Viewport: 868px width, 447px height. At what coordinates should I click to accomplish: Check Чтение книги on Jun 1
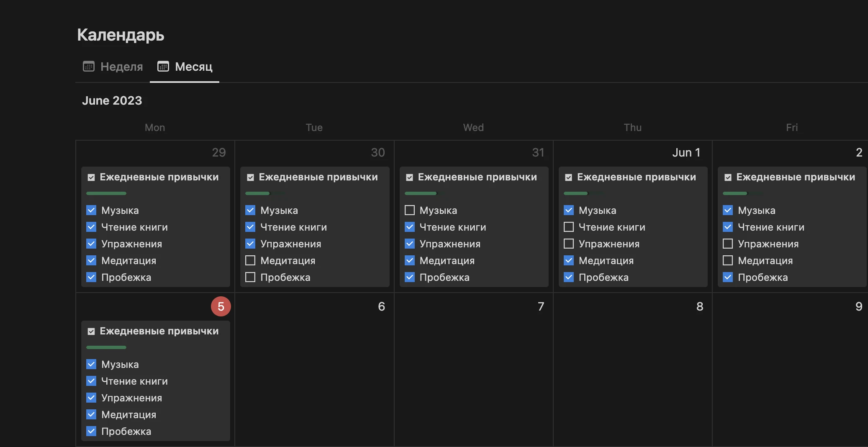569,227
